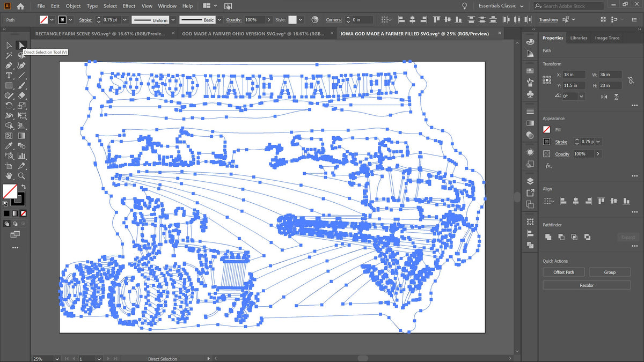The width and height of the screenshot is (644, 362).
Task: Select the Gradient tool
Action: click(21, 136)
